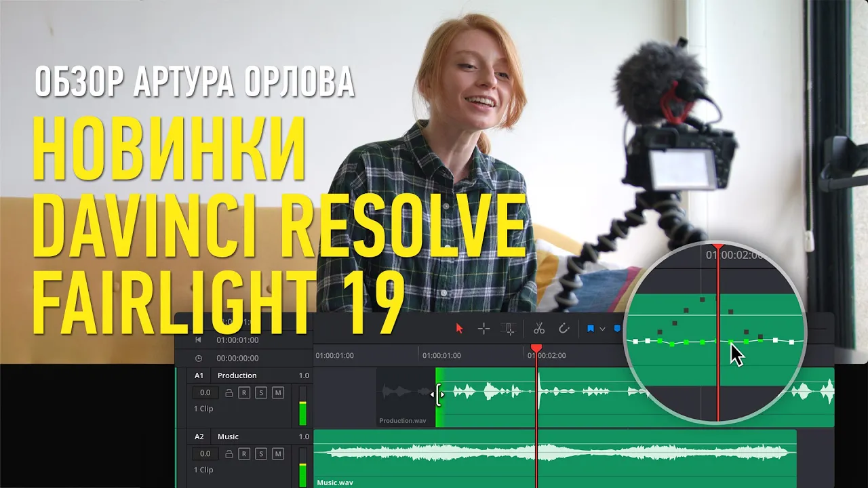Click the clock duration icon beside 00:00:00:00
Image resolution: width=868 pixels, height=488 pixels.
pyautogui.click(x=198, y=358)
